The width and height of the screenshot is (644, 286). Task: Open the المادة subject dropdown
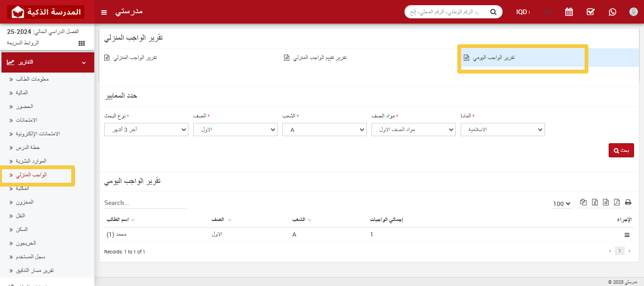pyautogui.click(x=503, y=129)
